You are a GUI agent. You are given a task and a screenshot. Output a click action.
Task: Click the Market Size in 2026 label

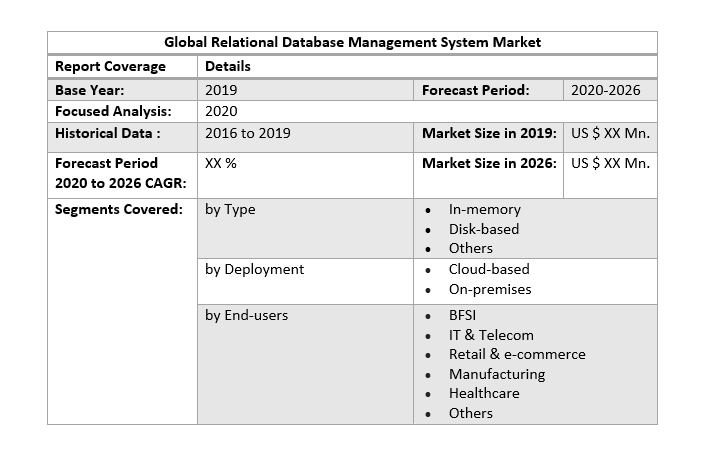pos(489,163)
